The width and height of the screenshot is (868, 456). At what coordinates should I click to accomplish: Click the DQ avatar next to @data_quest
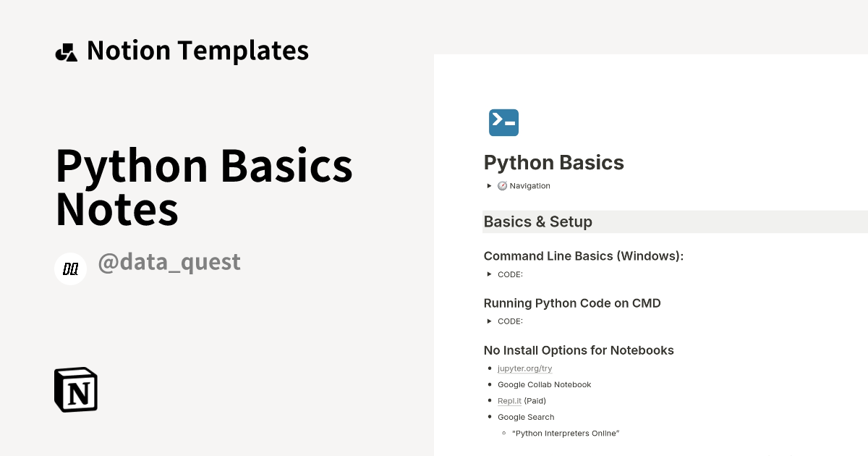[71, 268]
